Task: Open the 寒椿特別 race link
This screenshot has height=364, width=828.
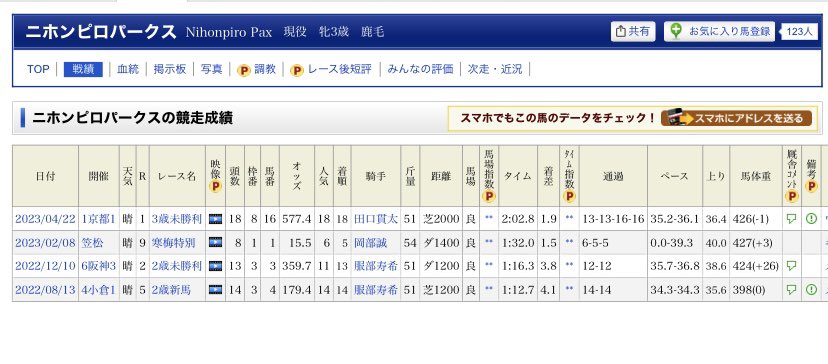Action: pyautogui.click(x=173, y=242)
